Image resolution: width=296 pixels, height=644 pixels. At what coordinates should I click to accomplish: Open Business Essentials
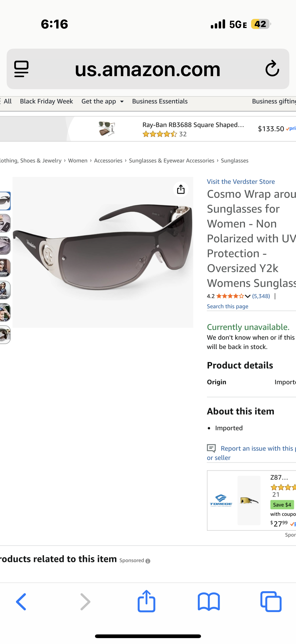click(159, 101)
